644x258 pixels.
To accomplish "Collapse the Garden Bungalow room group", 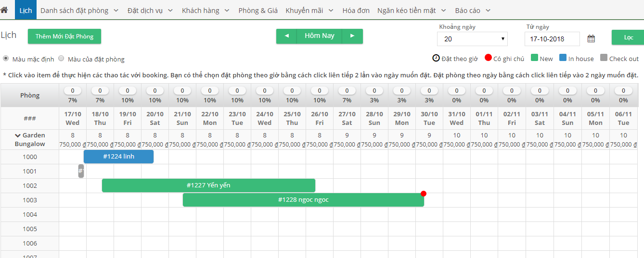I will click(18, 135).
